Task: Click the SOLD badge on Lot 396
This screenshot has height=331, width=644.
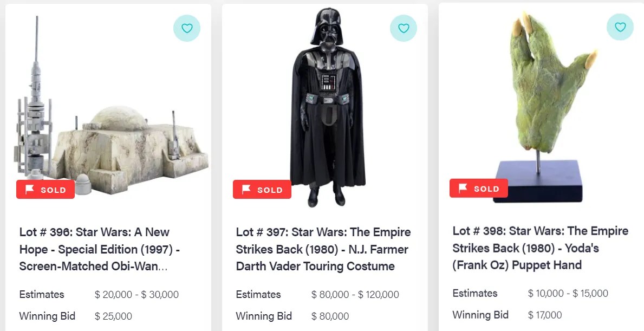Action: pos(45,190)
